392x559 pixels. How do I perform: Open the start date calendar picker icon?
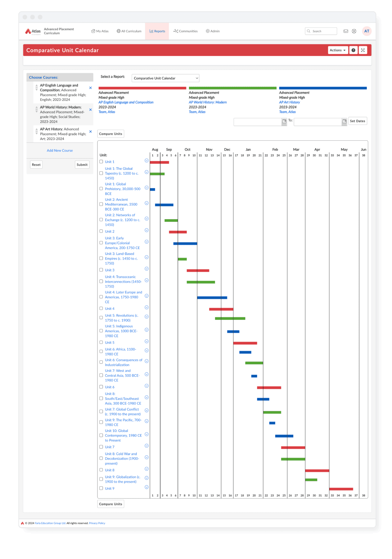(x=284, y=121)
